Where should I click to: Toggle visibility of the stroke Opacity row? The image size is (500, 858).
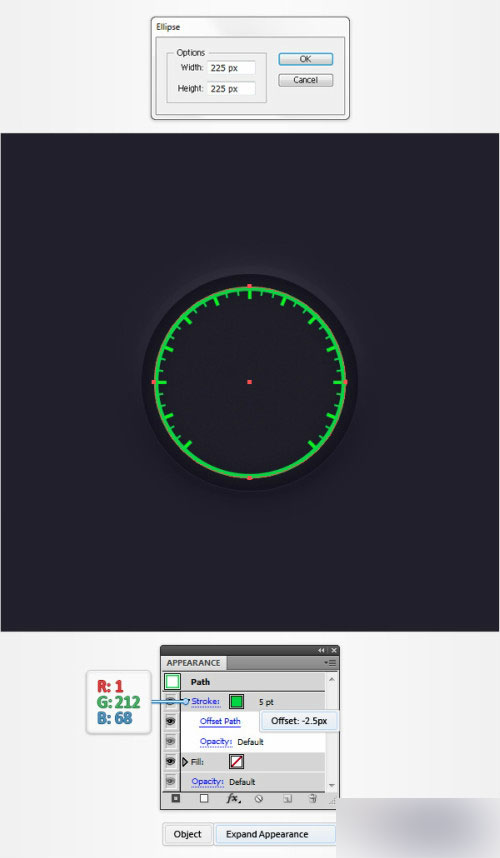click(170, 741)
